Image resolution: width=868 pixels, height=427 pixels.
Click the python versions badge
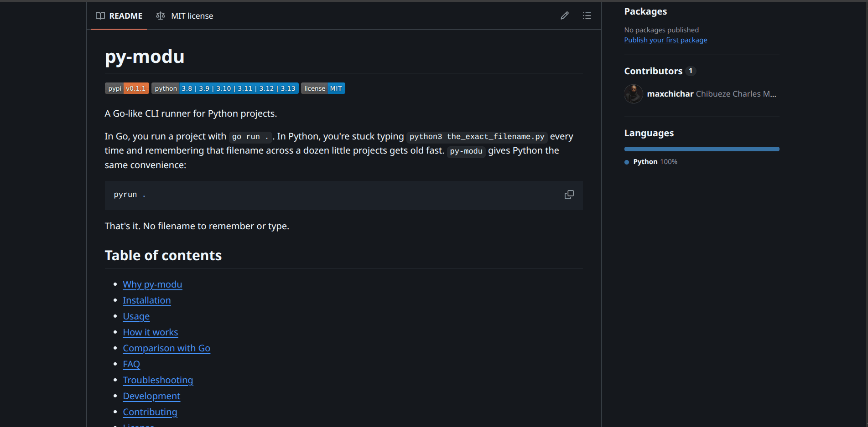[225, 88]
